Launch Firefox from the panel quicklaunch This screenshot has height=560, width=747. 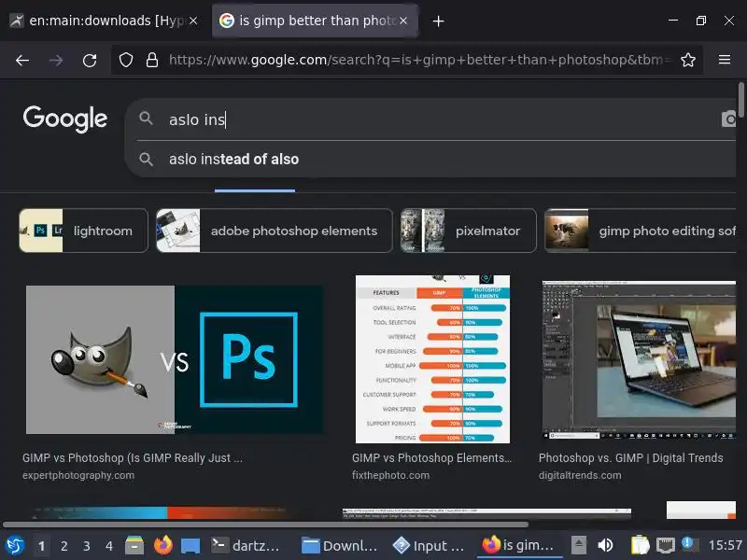(162, 545)
